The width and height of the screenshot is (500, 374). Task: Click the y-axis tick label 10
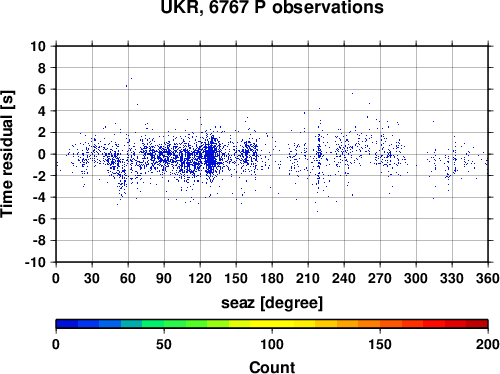pyautogui.click(x=38, y=46)
